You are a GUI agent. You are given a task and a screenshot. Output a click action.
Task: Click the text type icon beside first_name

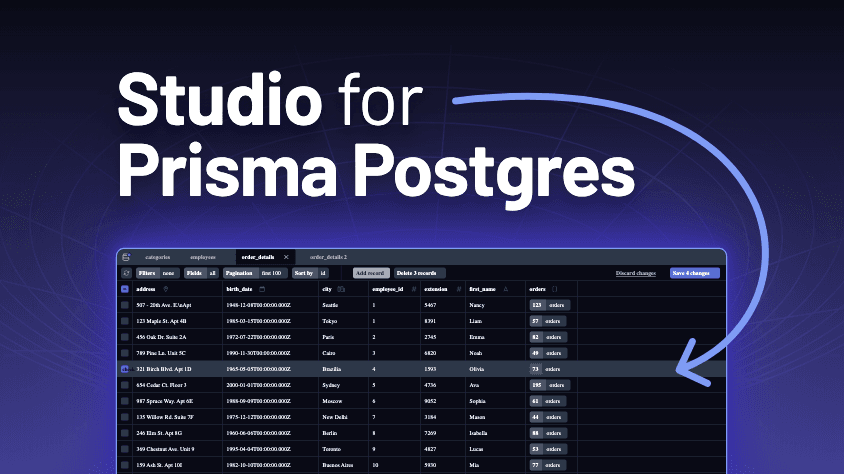pos(505,289)
